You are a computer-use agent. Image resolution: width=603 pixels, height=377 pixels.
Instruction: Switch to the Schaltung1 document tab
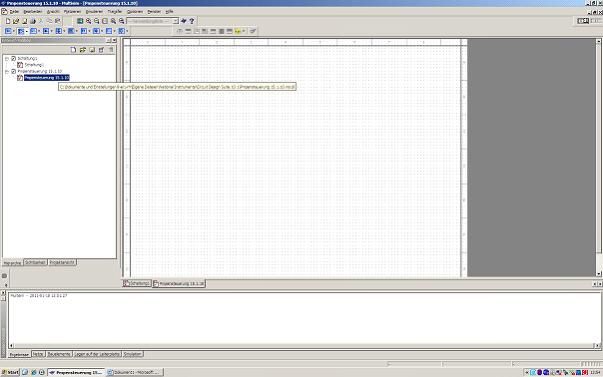137,284
